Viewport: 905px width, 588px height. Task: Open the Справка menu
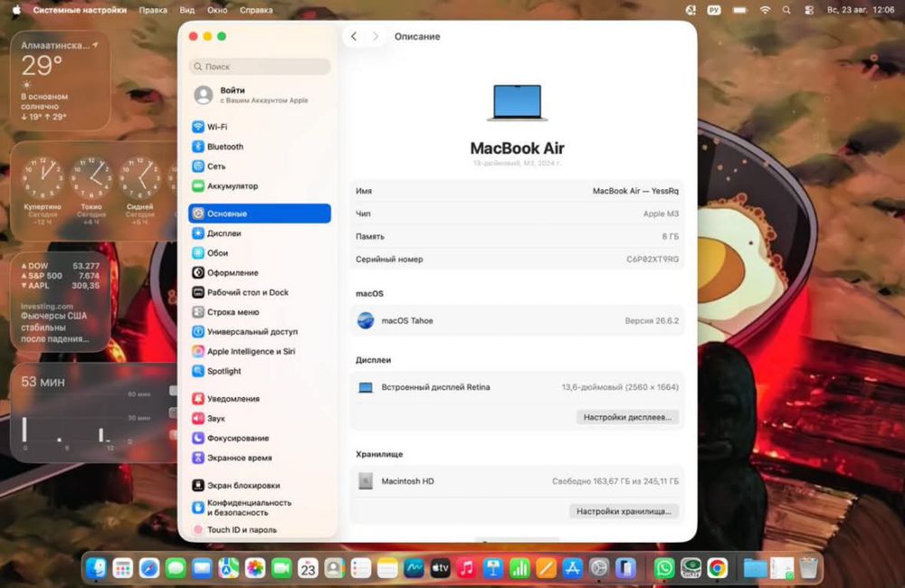[256, 10]
